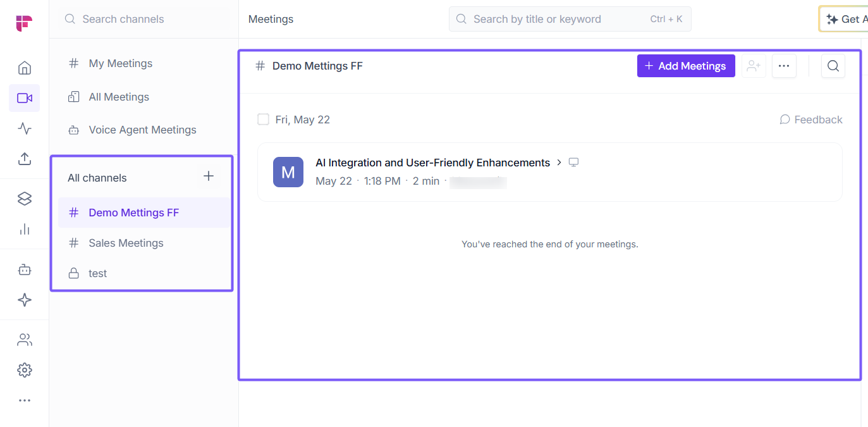The height and width of the screenshot is (427, 868).
Task: Select the private test channel
Action: pos(144,273)
